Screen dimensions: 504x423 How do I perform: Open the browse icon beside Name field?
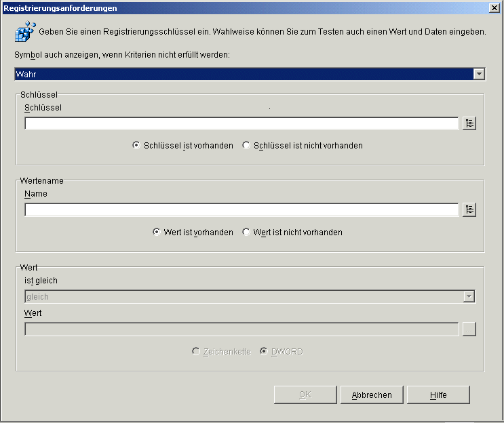pos(469,210)
